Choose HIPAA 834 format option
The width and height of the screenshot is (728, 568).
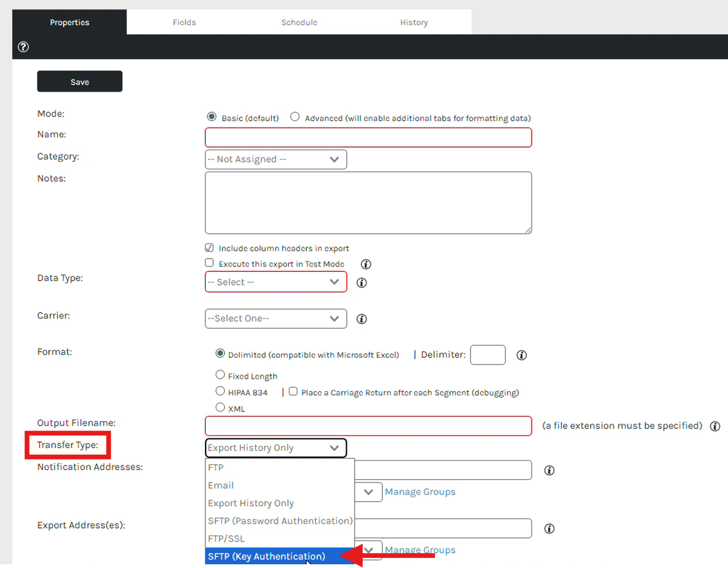click(x=220, y=391)
